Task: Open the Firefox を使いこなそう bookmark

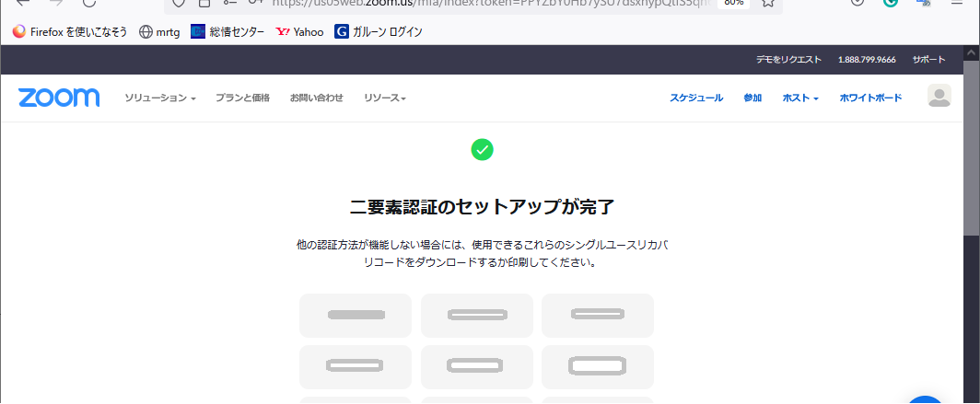Action: click(x=69, y=32)
